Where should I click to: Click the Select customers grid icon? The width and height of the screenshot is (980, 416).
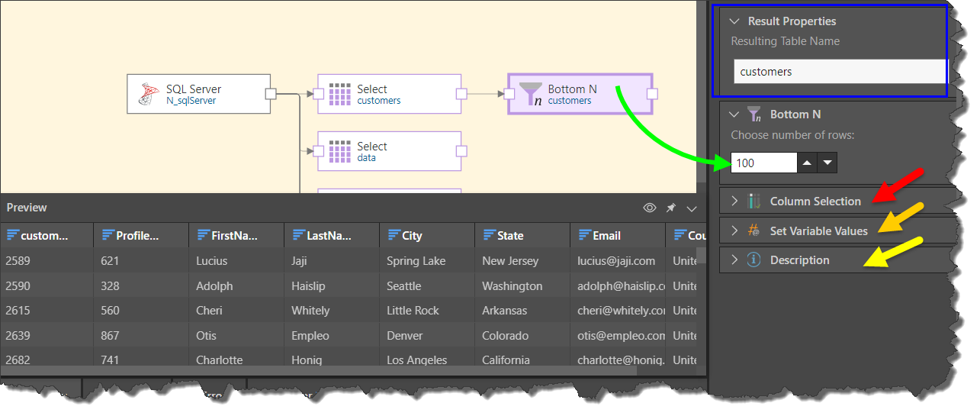(x=339, y=94)
